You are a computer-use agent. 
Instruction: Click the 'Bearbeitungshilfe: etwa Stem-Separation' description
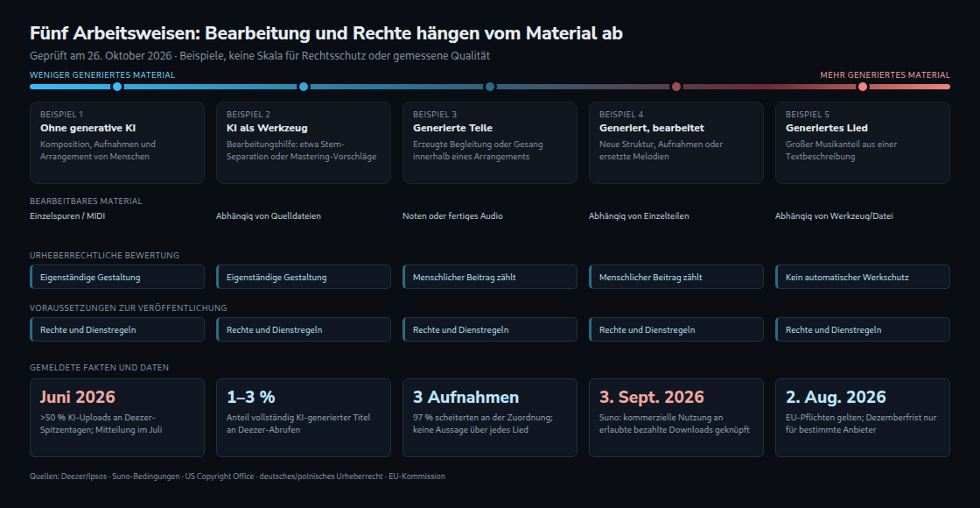point(301,151)
